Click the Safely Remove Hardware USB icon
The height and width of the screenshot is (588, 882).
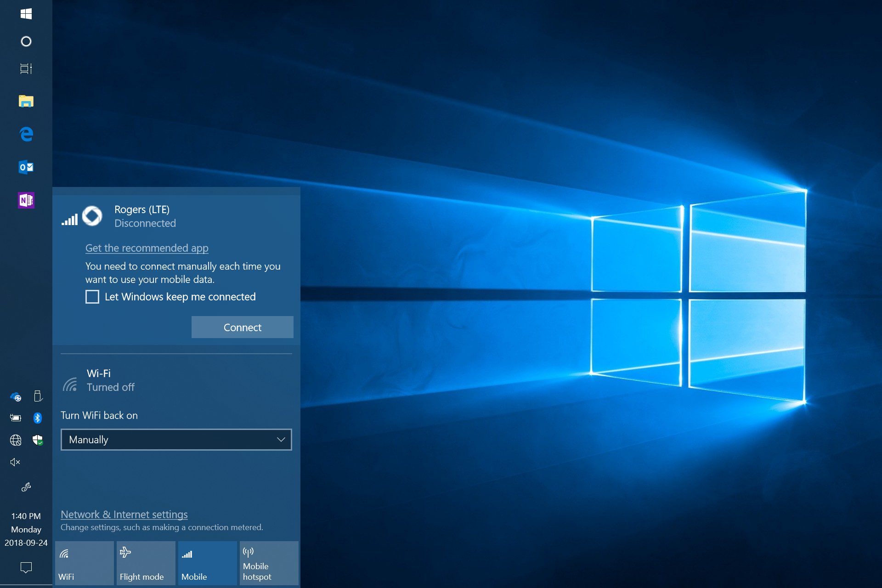pyautogui.click(x=38, y=396)
